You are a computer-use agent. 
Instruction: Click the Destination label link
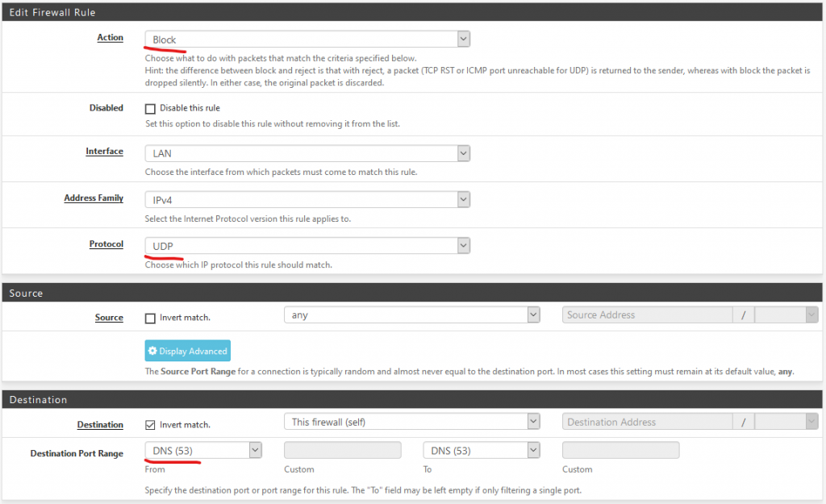coord(100,425)
